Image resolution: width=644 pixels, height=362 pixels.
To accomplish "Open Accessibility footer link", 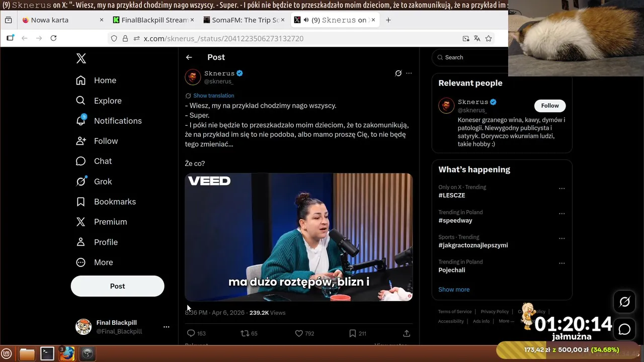I will [x=451, y=321].
